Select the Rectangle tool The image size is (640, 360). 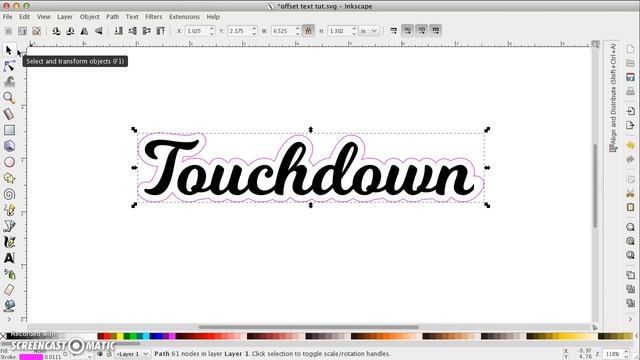click(9, 130)
